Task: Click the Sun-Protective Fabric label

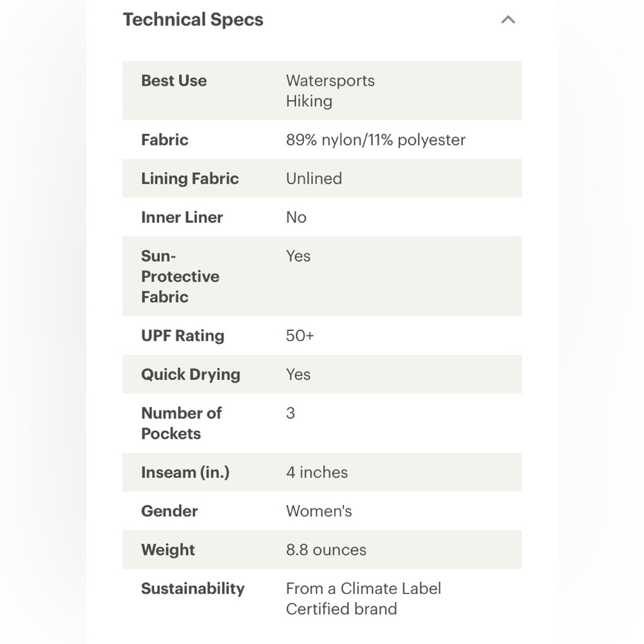Action: click(180, 276)
